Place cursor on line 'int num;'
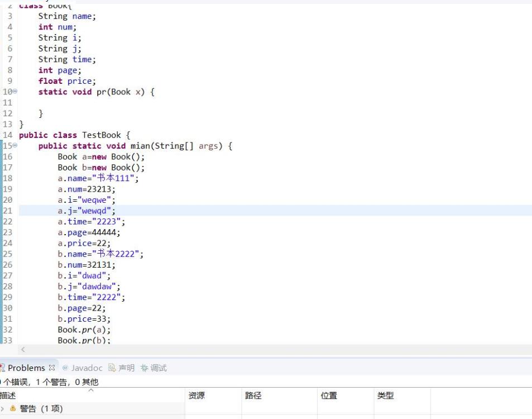 tap(57, 27)
